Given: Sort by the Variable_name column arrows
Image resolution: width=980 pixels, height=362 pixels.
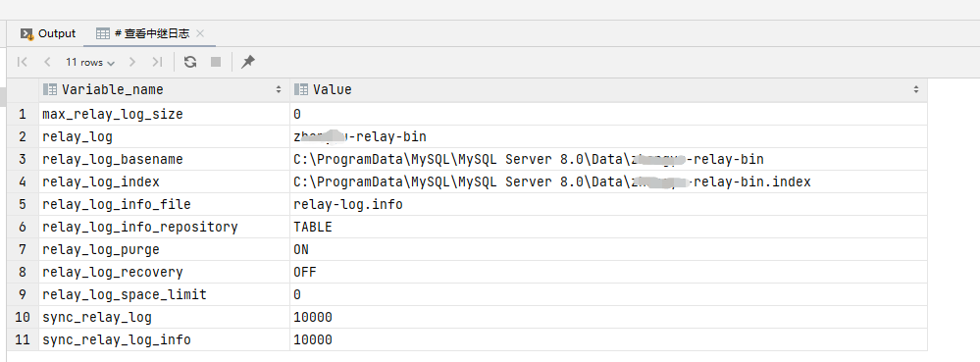Looking at the screenshot, I should [279, 90].
